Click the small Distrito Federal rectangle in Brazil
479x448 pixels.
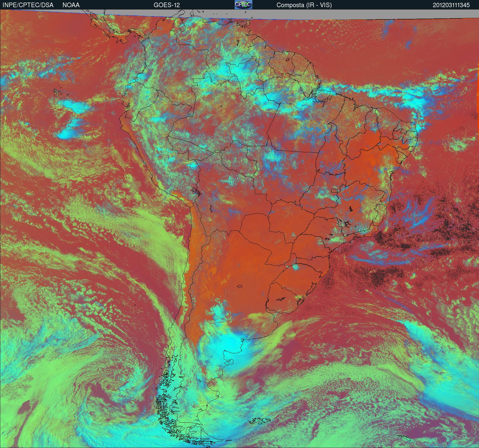tap(334, 190)
